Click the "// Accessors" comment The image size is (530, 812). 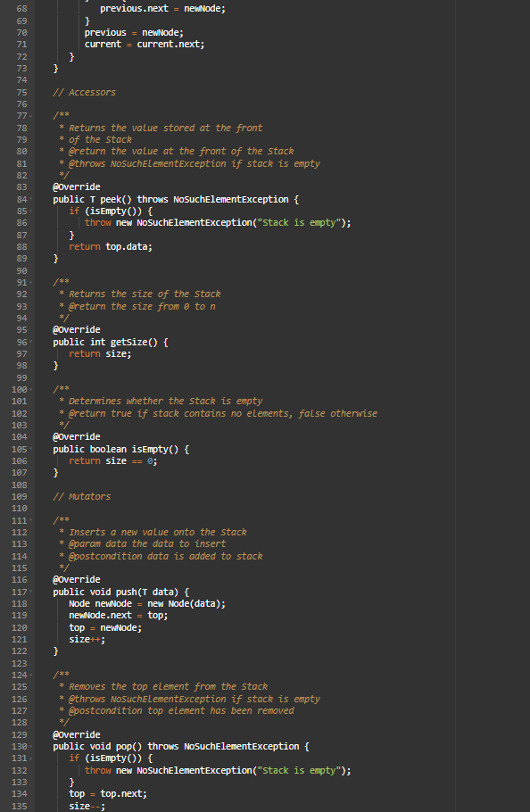[85, 92]
